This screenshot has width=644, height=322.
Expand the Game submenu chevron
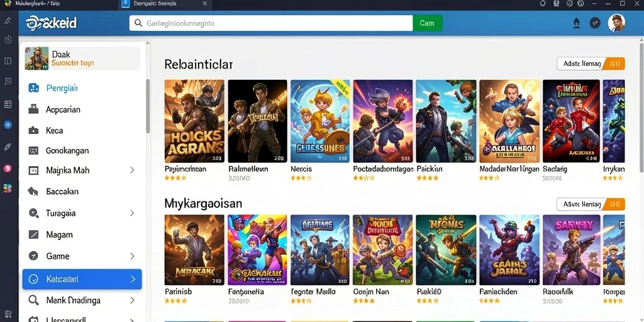[132, 256]
